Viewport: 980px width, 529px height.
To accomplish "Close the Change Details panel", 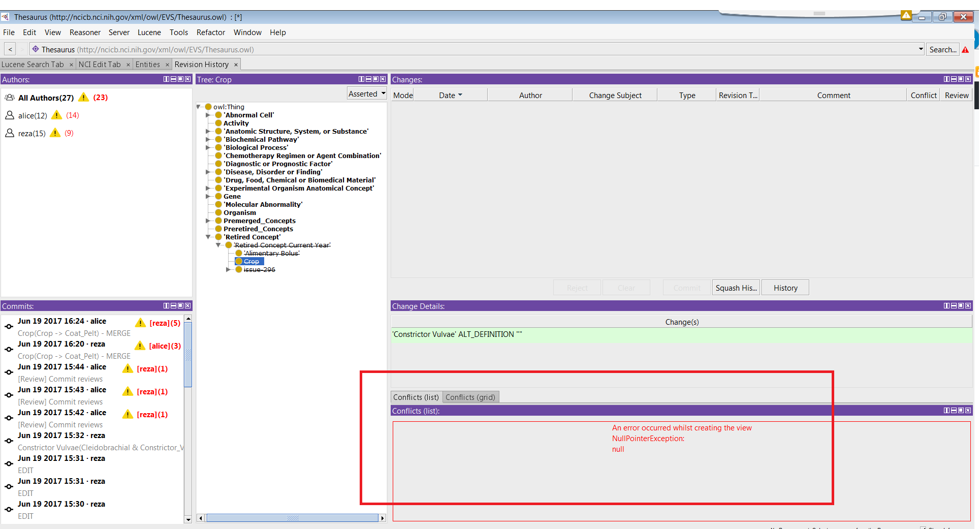I will (x=968, y=306).
